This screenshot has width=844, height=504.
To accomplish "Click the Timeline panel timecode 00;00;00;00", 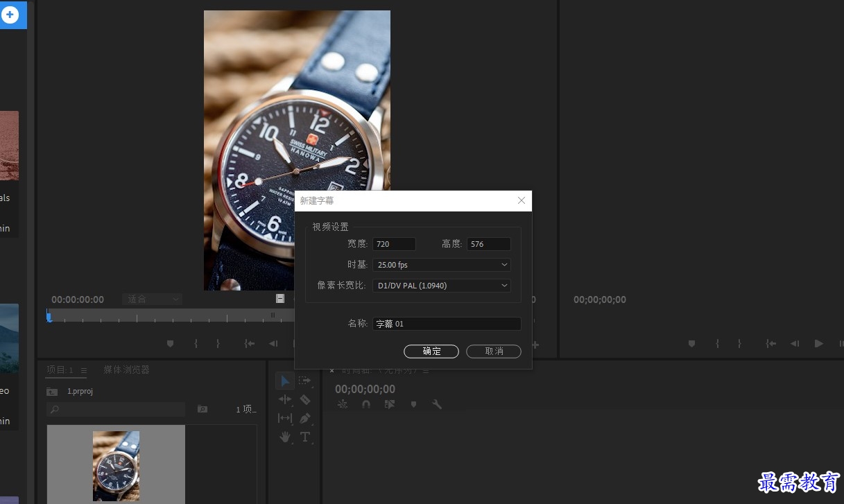I will point(365,389).
